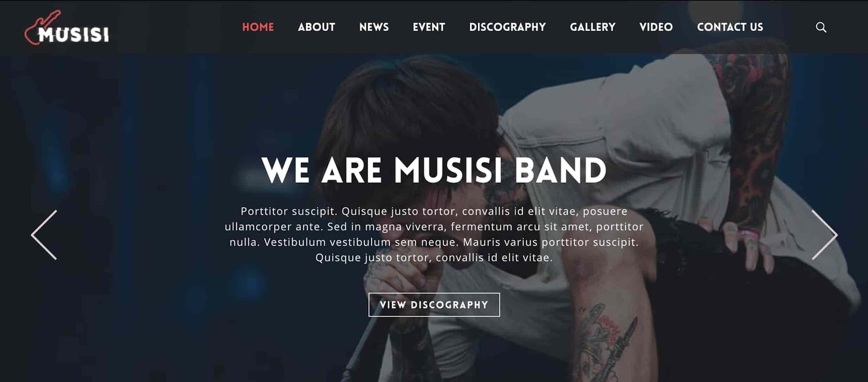Click the We Are Musisi Band heading
Image resolution: width=868 pixels, height=382 pixels.
434,170
